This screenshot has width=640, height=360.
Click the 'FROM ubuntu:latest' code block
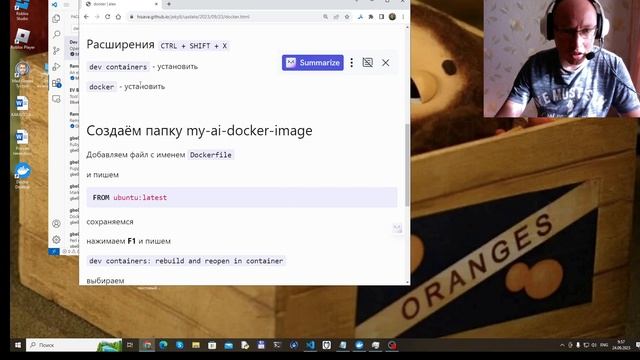pos(242,198)
